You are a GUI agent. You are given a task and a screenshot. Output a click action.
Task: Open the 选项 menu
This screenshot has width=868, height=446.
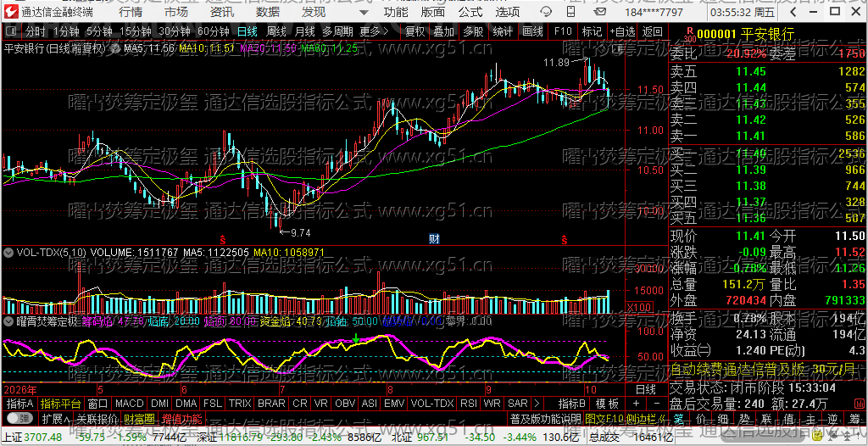click(x=507, y=12)
